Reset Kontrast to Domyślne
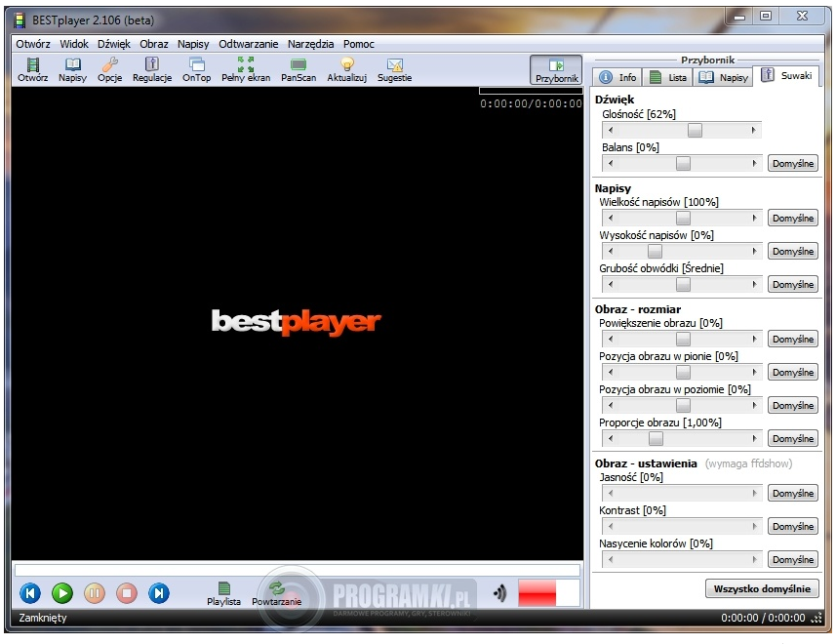 (x=793, y=526)
